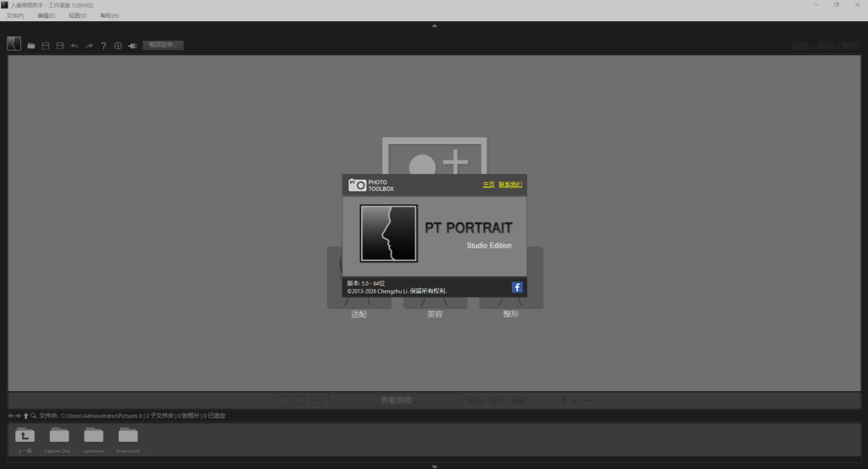The image size is (868, 469).
Task: Switch to single-image view layout
Action: tap(283, 399)
